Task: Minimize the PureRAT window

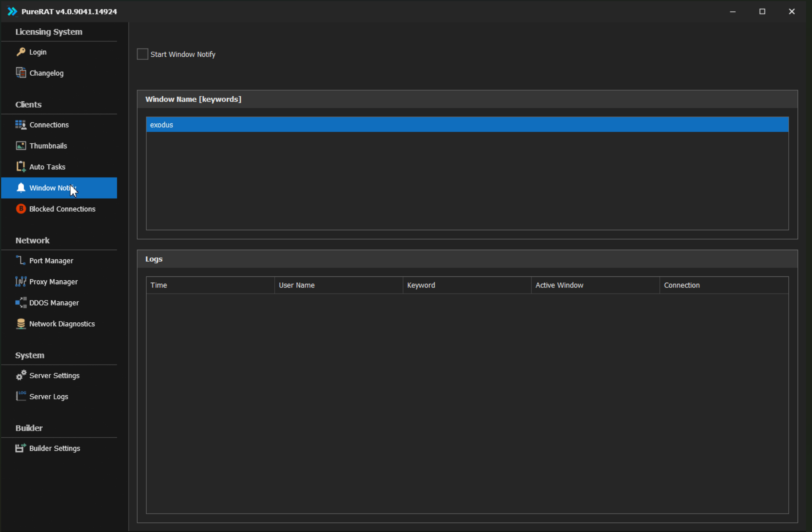Action: point(732,11)
